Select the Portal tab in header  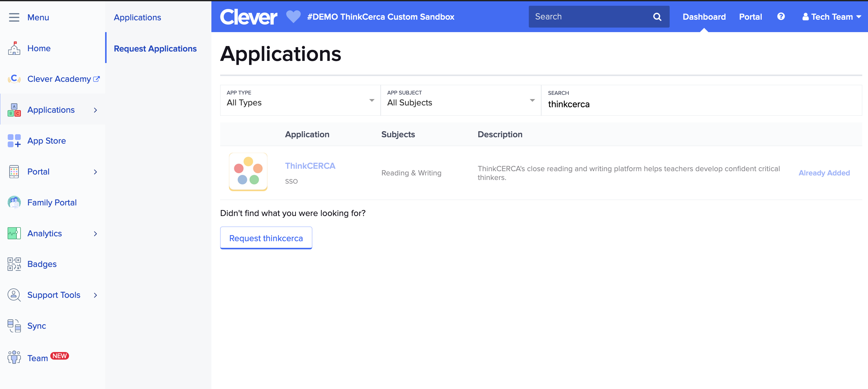click(x=750, y=17)
